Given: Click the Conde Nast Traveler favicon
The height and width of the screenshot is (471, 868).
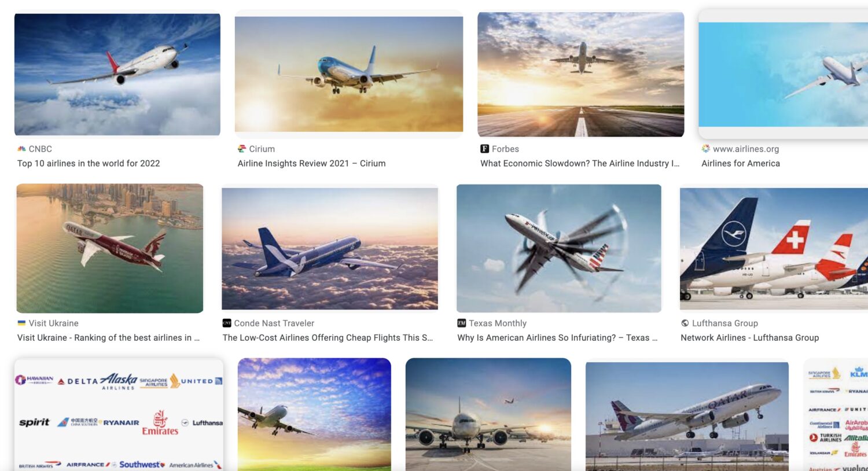Looking at the screenshot, I should [x=227, y=323].
